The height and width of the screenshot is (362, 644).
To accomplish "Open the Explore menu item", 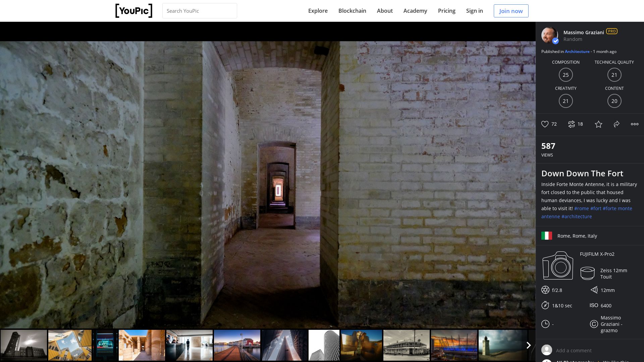I will 318,11.
